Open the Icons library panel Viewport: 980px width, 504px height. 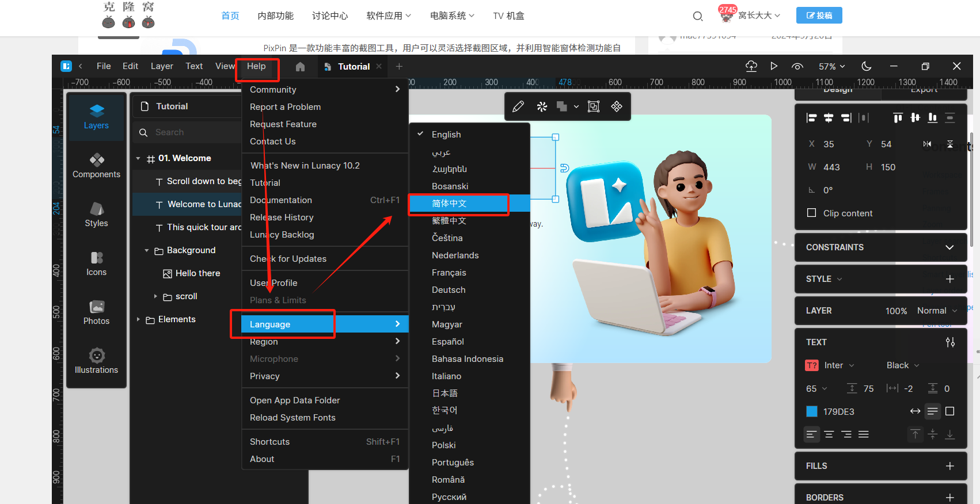(x=96, y=264)
